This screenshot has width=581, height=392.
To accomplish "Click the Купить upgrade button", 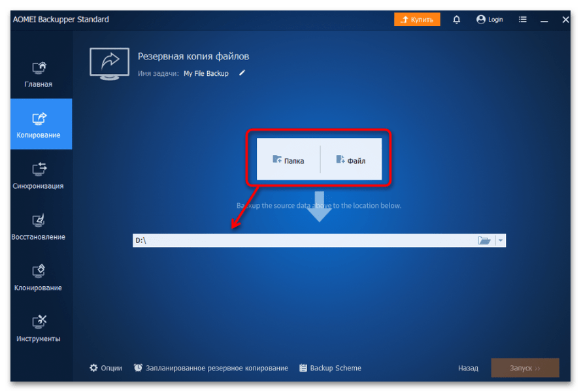I will tap(417, 19).
